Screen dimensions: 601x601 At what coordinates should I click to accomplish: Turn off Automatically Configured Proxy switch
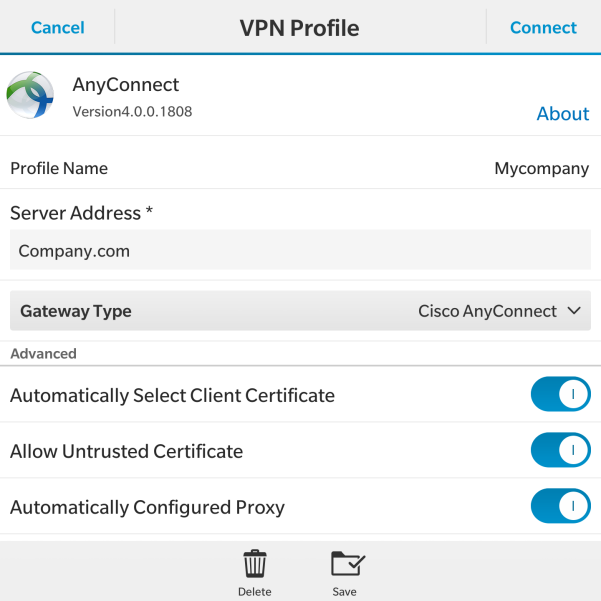(560, 507)
